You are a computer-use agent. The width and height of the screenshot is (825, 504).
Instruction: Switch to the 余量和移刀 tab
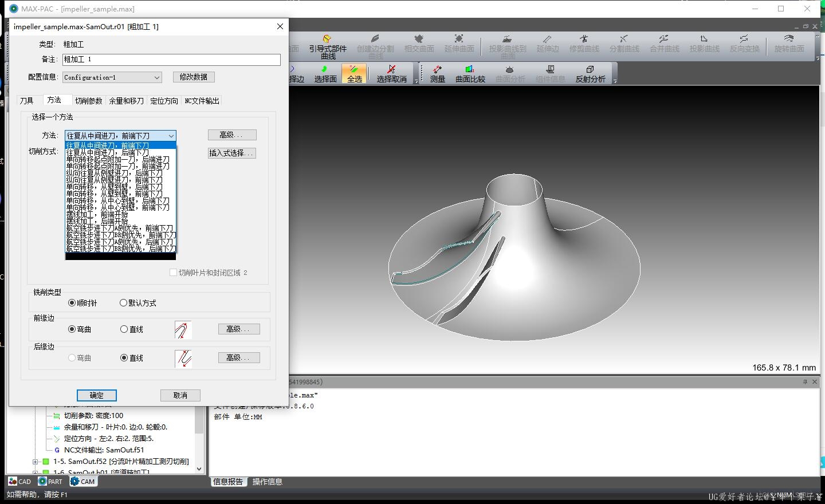pyautogui.click(x=127, y=101)
